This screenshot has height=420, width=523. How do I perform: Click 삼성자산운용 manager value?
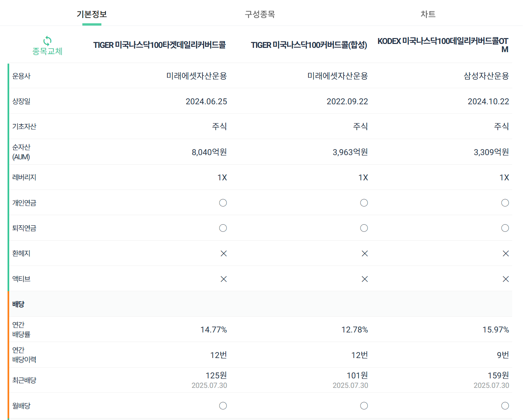click(x=486, y=76)
